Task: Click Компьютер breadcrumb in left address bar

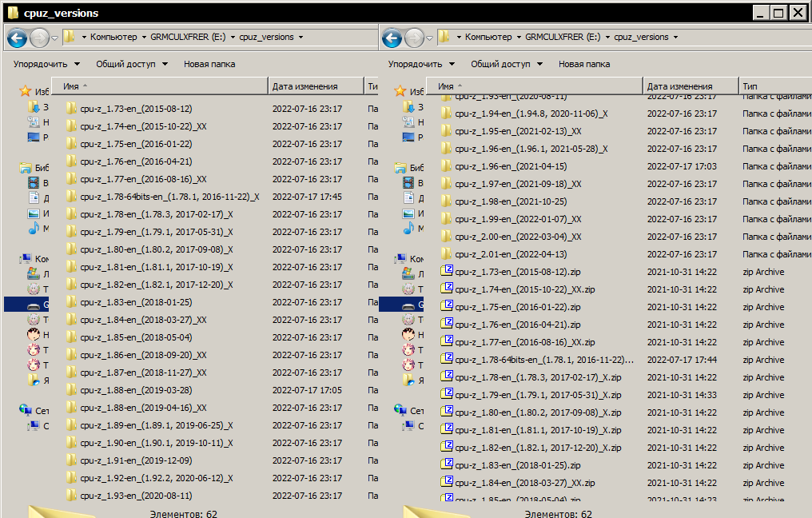Action: point(113,37)
